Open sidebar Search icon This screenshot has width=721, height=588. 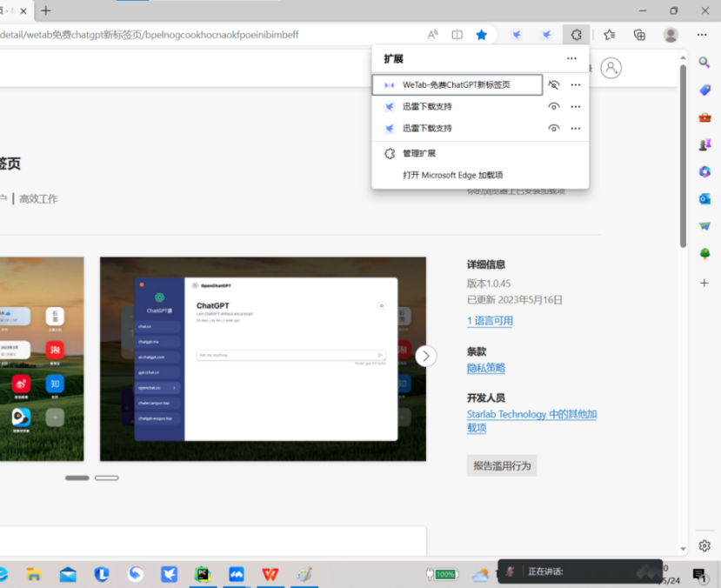coord(704,63)
